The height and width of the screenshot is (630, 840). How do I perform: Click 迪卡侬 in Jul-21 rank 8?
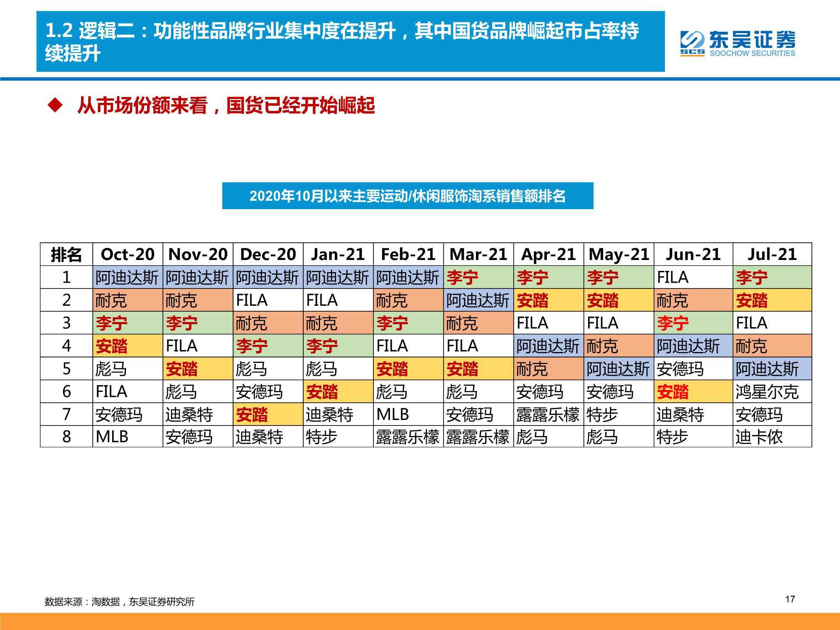[x=772, y=436]
